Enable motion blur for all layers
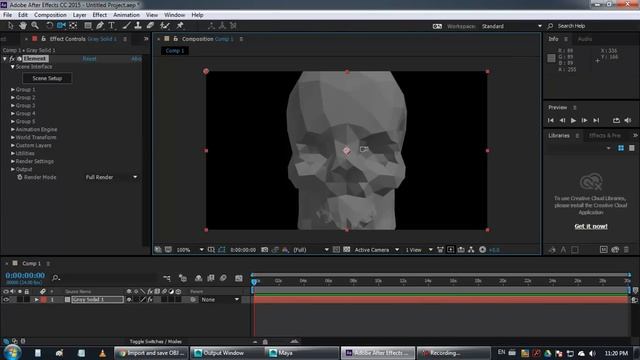640x360 pixels. point(223,278)
